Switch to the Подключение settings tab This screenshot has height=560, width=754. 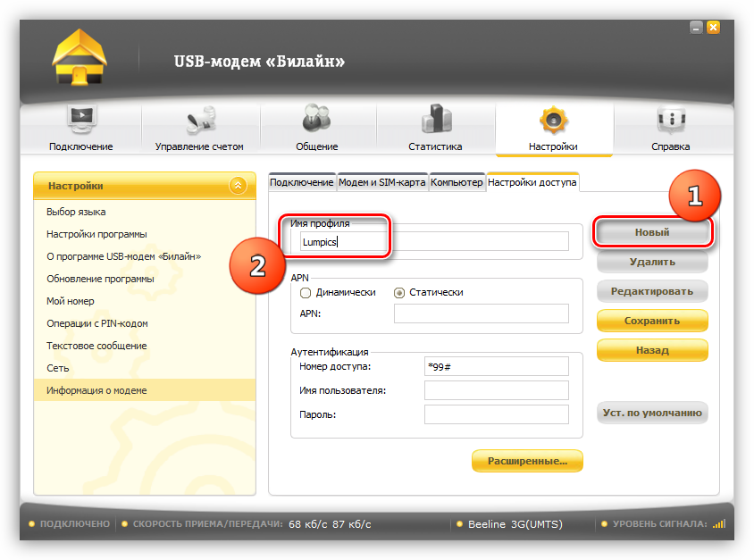[x=301, y=183]
